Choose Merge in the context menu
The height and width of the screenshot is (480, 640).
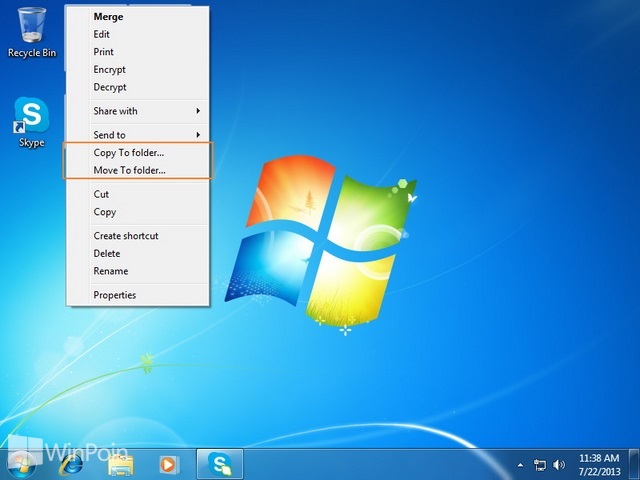point(138,17)
